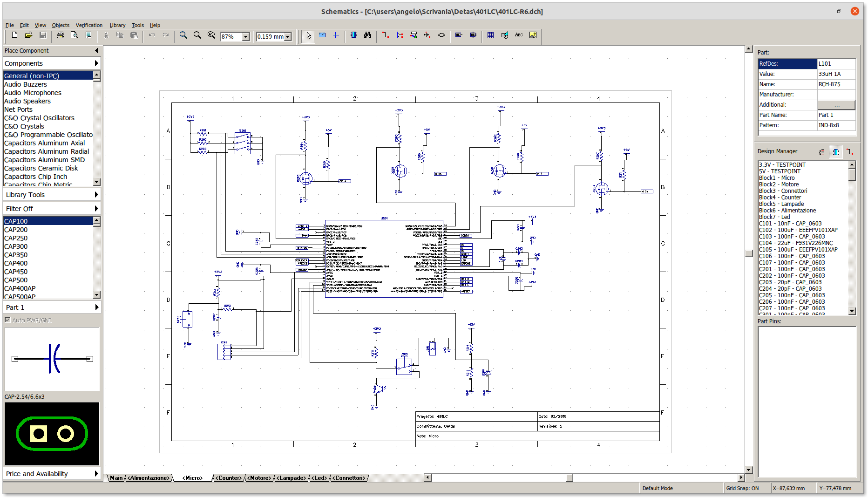Open the Titles and Sheet setup icon
868x498 pixels.
point(88,35)
